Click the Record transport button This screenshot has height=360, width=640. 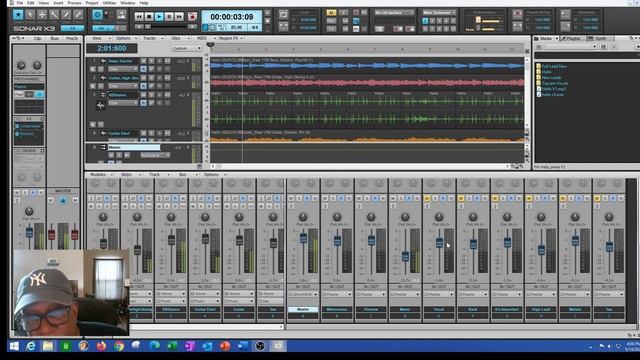click(x=192, y=17)
